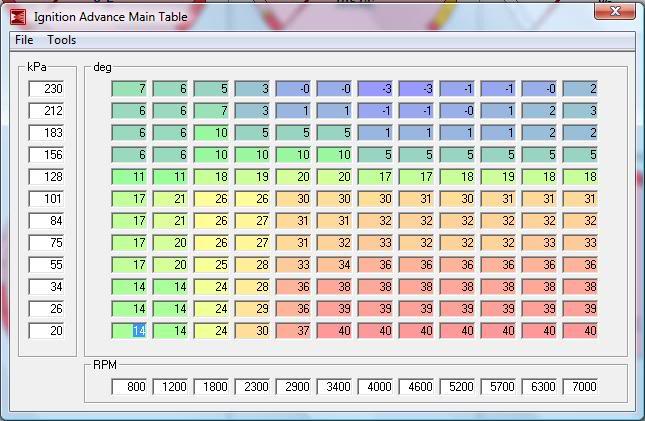Image resolution: width=645 pixels, height=421 pixels.
Task: Edit the 5200 RPM axis field
Action: click(457, 386)
